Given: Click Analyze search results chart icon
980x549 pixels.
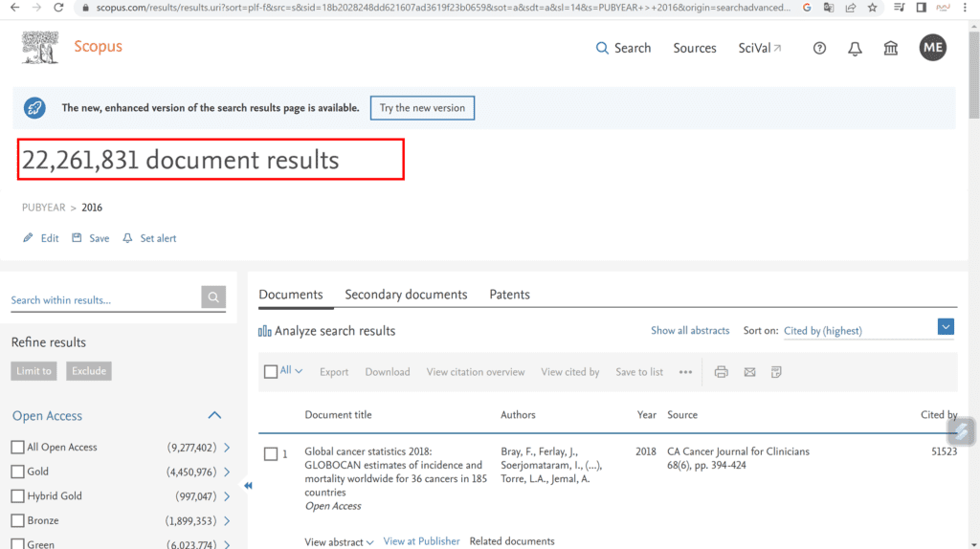Looking at the screenshot, I should click(265, 331).
